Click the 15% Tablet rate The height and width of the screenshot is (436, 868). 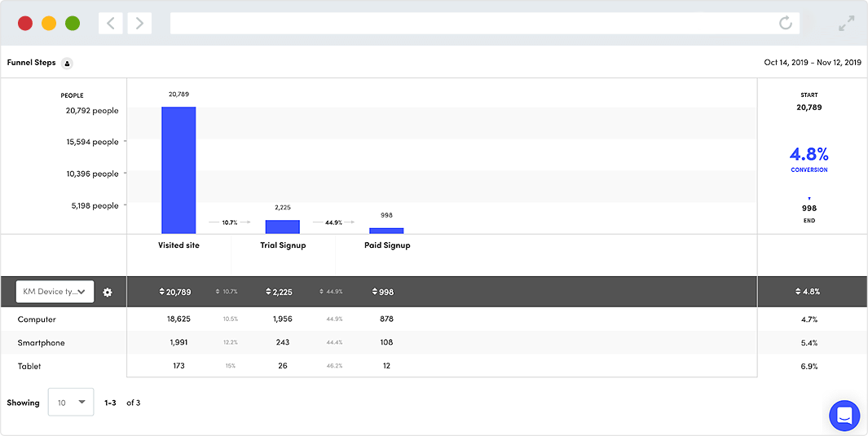(x=231, y=366)
